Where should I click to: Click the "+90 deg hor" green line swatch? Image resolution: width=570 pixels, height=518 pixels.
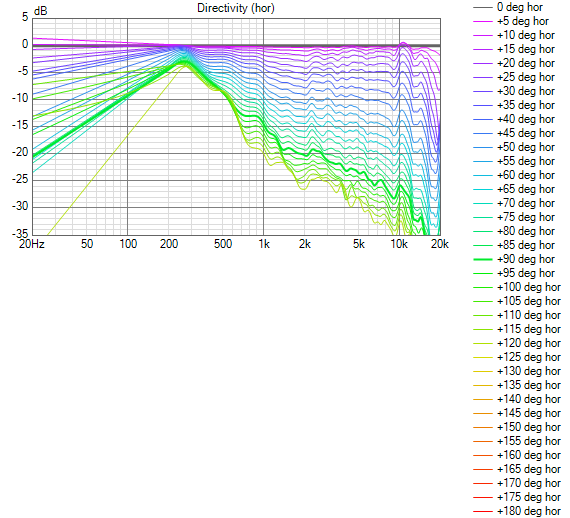[483, 259]
